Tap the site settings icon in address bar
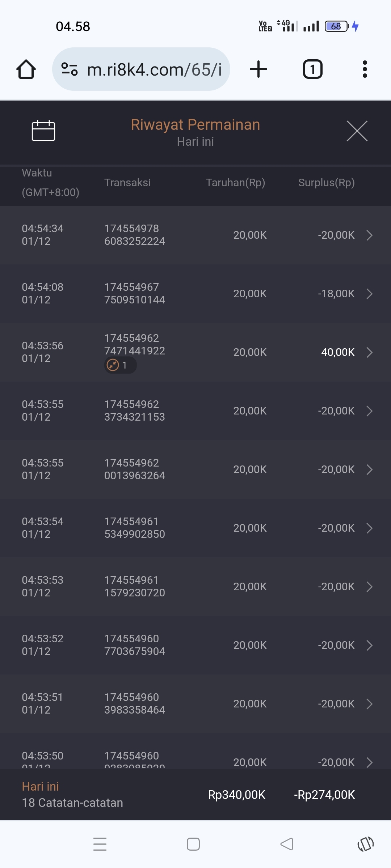The width and height of the screenshot is (391, 868). coord(70,69)
